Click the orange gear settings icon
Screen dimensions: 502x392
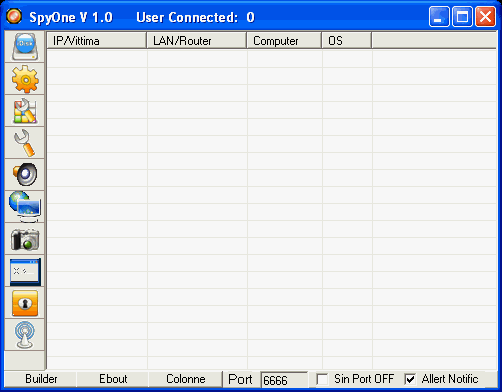(25, 79)
